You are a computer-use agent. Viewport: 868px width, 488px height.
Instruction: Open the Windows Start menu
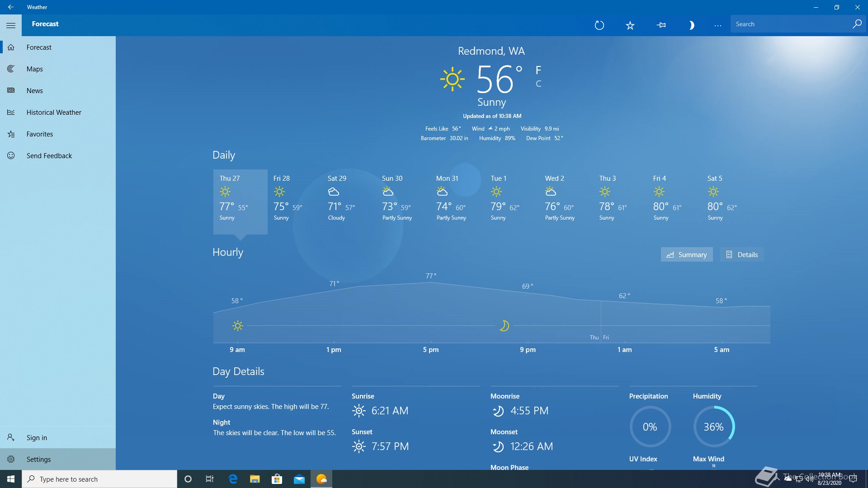coord(11,479)
